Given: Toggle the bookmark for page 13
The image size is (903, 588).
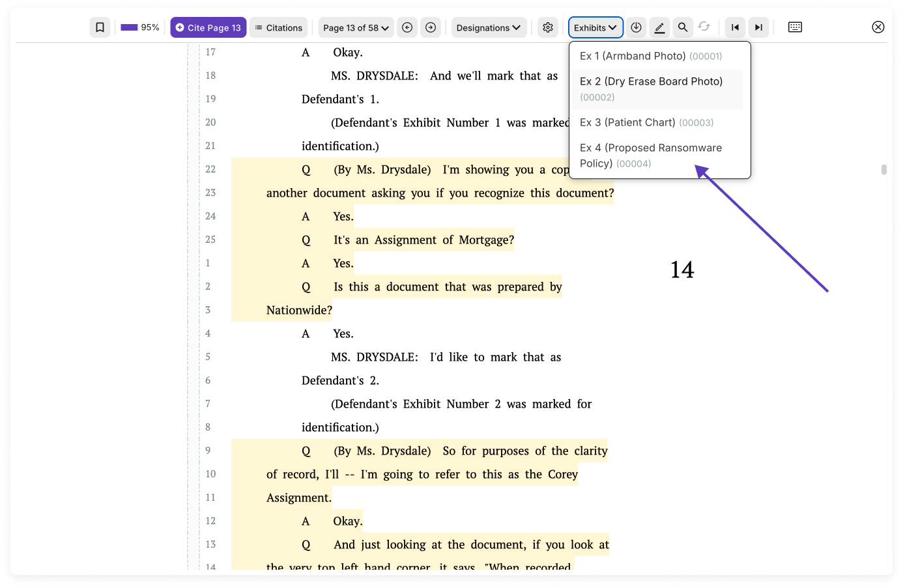Looking at the screenshot, I should click(99, 27).
